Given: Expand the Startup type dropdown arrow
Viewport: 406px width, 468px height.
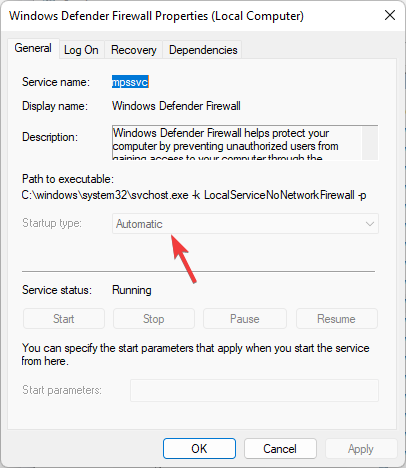Looking at the screenshot, I should coord(370,224).
